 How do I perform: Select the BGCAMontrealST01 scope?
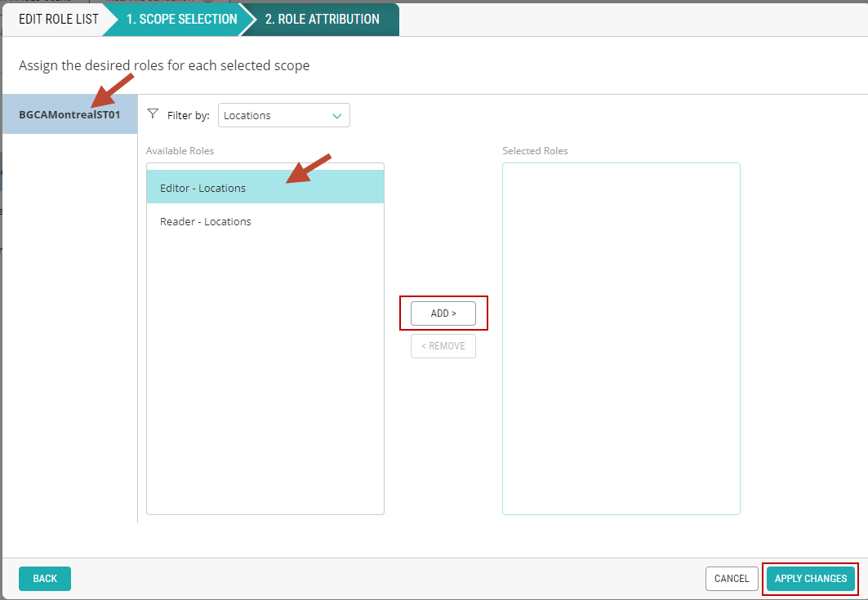69,115
